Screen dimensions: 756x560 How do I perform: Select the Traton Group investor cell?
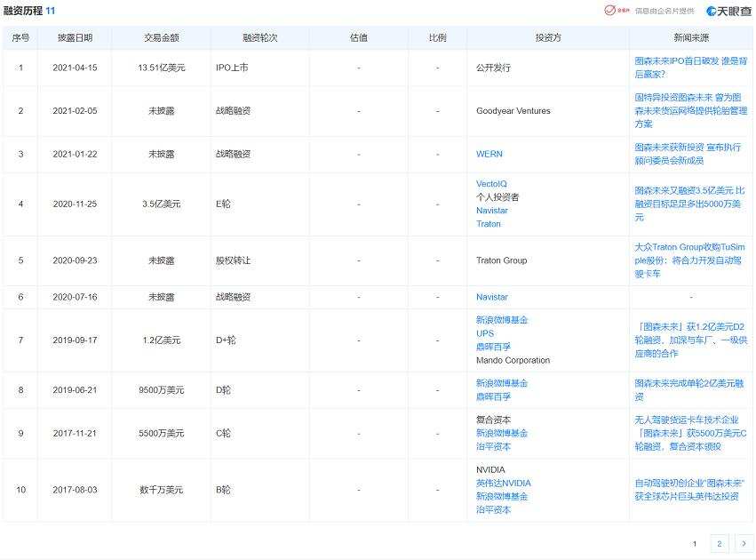(501, 260)
